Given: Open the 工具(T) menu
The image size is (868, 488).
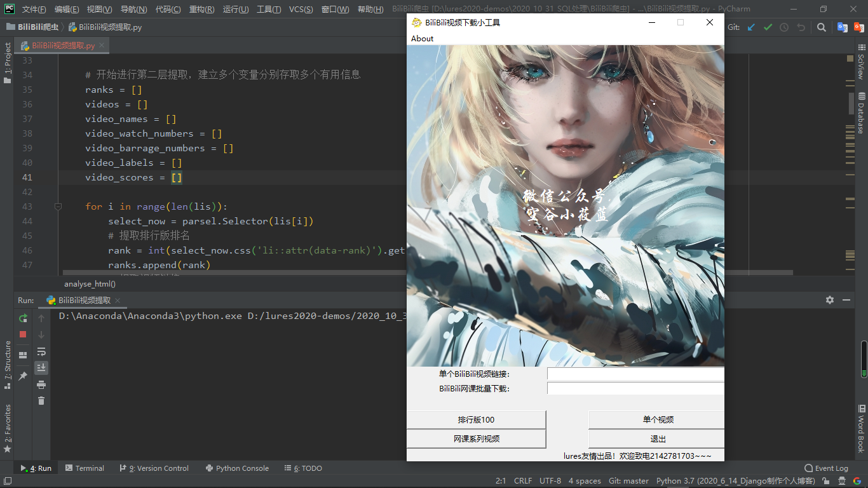Looking at the screenshot, I should click(269, 9).
